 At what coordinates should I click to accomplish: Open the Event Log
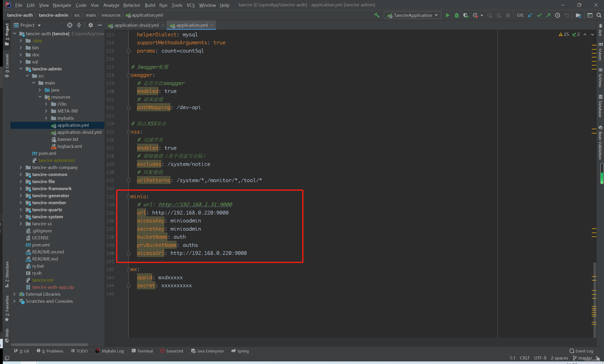[581, 351]
